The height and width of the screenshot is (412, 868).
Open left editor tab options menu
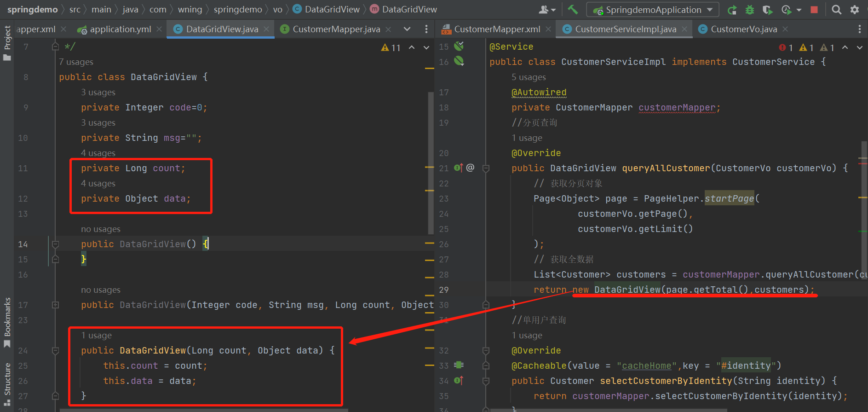[426, 29]
